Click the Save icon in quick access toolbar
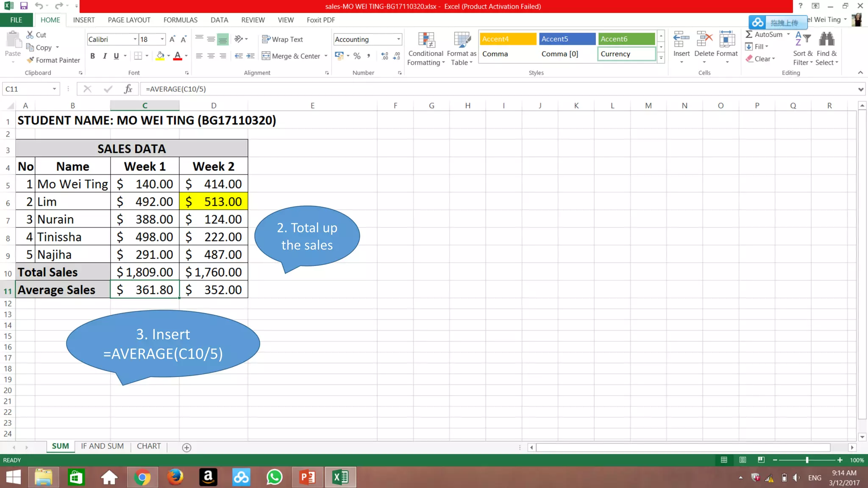Image resolution: width=868 pixels, height=488 pixels. click(24, 6)
